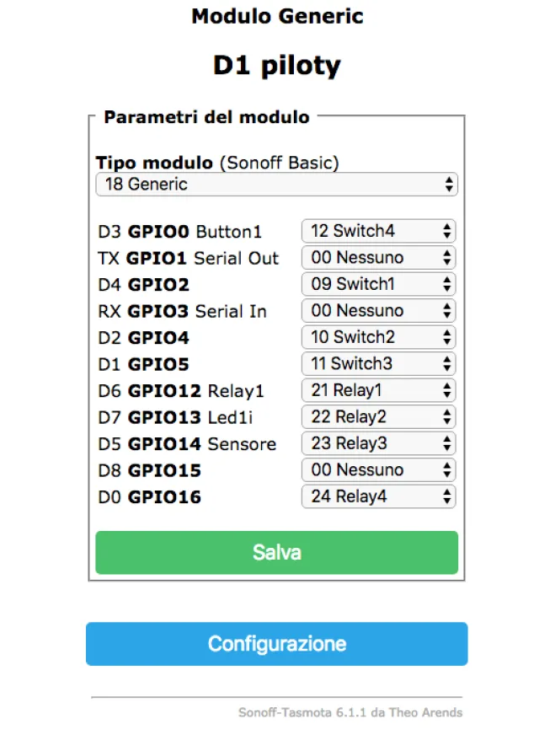Change D2 GPIO4 from Switch2

pos(377,336)
